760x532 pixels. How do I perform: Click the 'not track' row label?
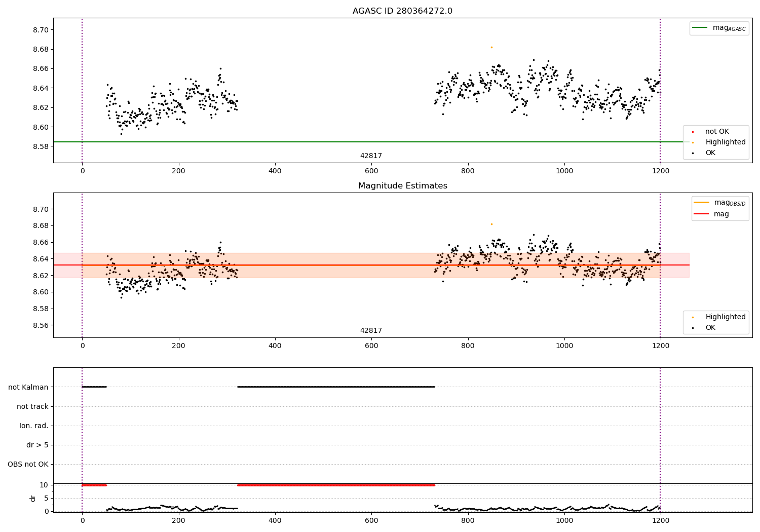32,406
